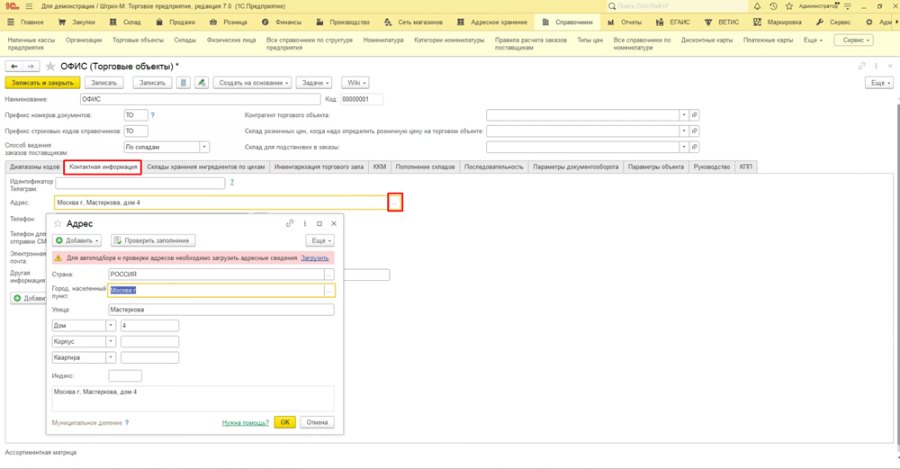Open settings lines icon beside Администратор

pos(847,6)
